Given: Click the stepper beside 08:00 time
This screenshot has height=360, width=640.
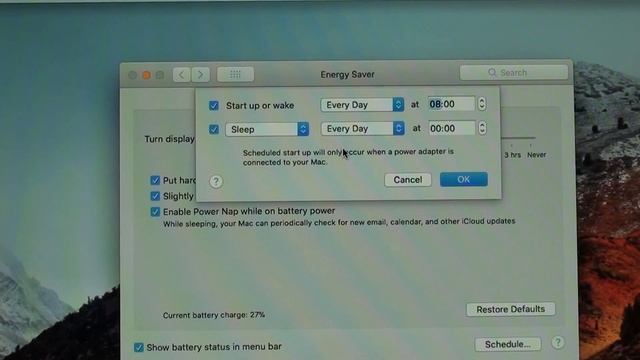Looking at the screenshot, I should pos(482,104).
